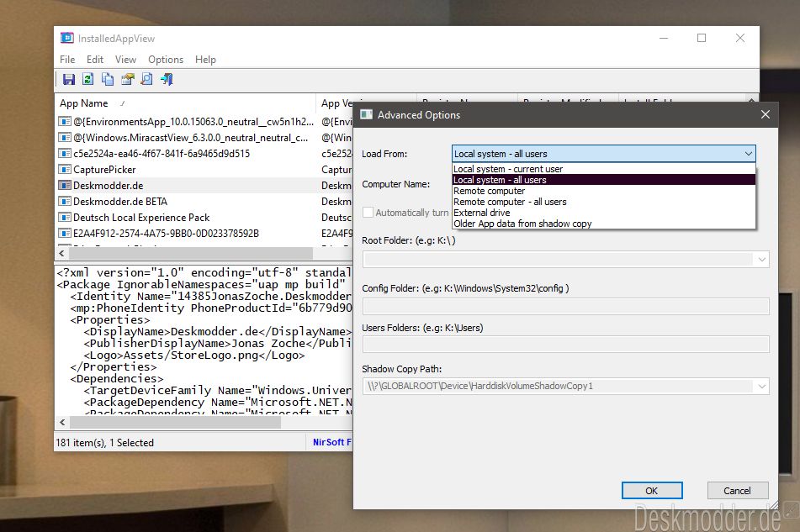Click the Advanced Options dialog title icon
800x532 pixels.
click(x=366, y=114)
